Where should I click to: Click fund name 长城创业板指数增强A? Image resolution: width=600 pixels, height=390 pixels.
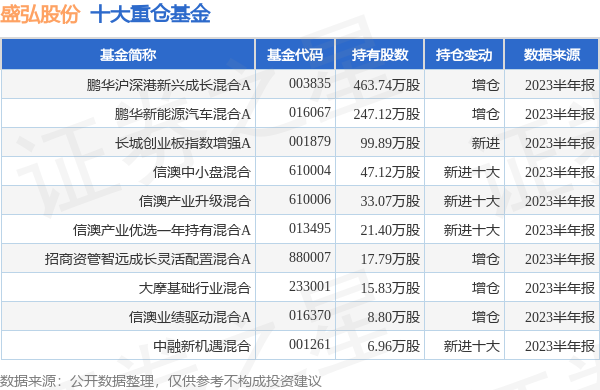coord(183,143)
